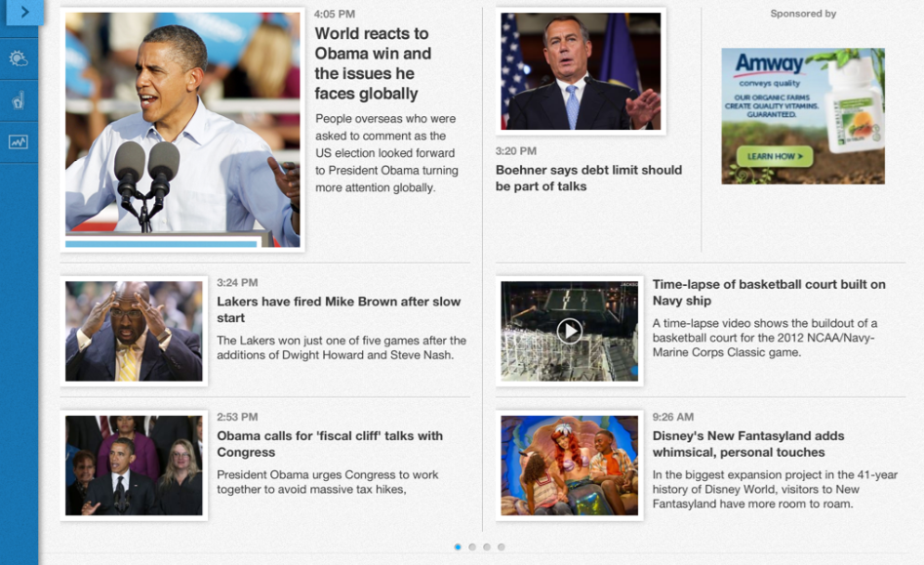Open the Sports foam finger icon
The height and width of the screenshot is (565, 924).
(19, 100)
